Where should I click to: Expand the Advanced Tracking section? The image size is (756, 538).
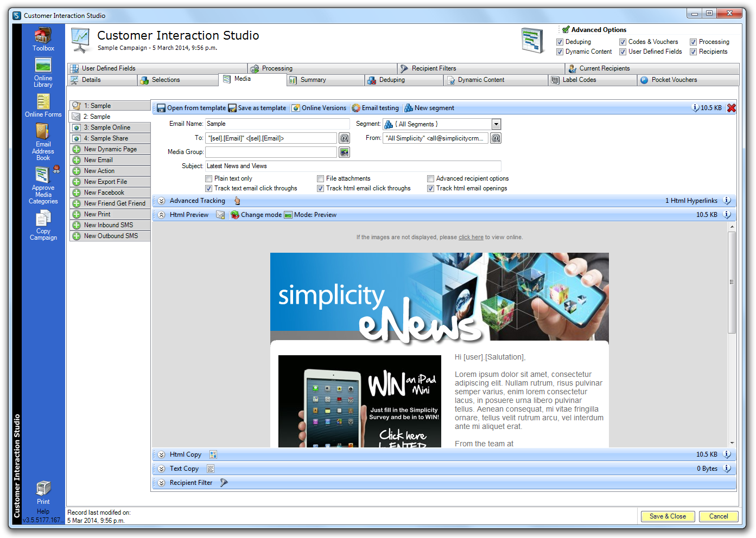161,201
